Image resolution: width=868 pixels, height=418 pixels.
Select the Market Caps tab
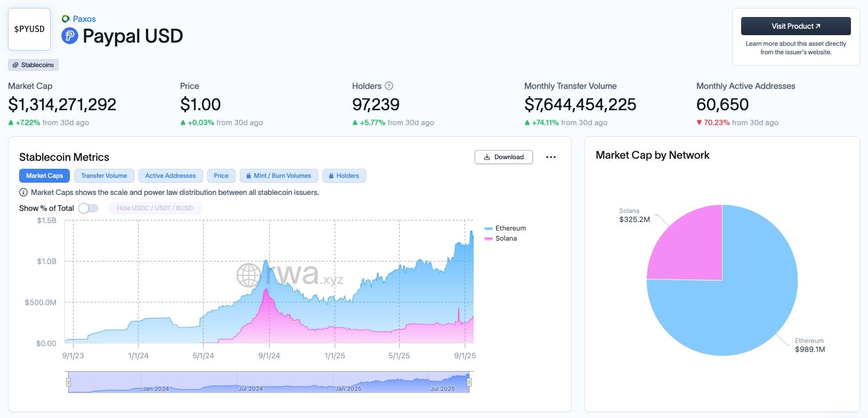pyautogui.click(x=44, y=176)
